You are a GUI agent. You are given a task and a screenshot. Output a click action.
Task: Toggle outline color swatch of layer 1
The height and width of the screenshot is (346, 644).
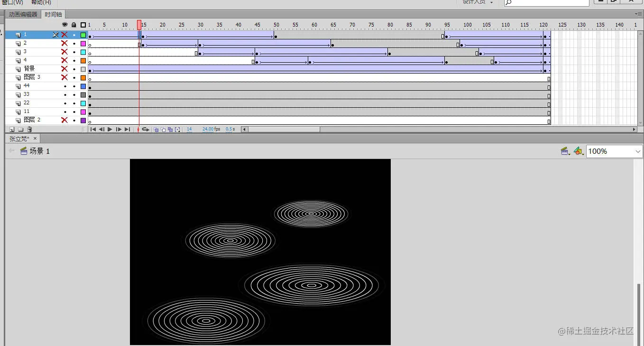[83, 35]
